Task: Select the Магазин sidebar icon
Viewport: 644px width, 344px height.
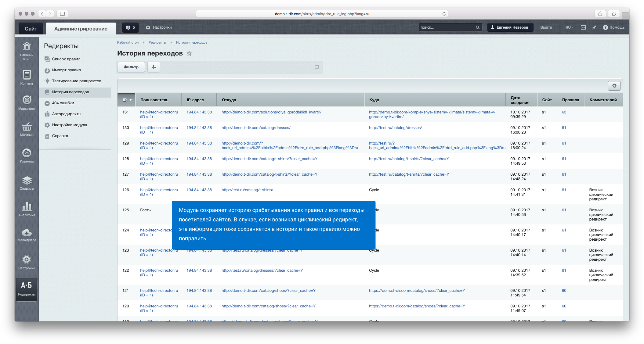Action: pos(27,128)
